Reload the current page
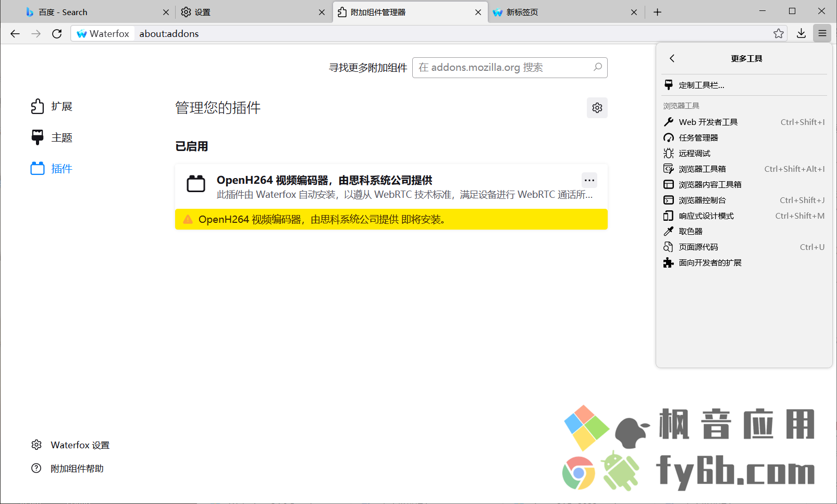The height and width of the screenshot is (504, 837). click(x=57, y=34)
